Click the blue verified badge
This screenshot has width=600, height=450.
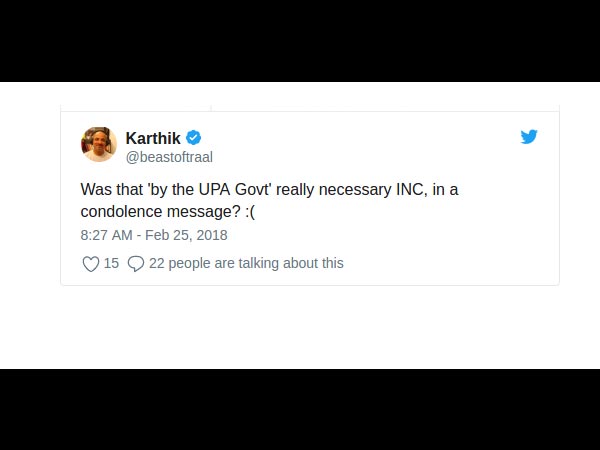pos(195,138)
